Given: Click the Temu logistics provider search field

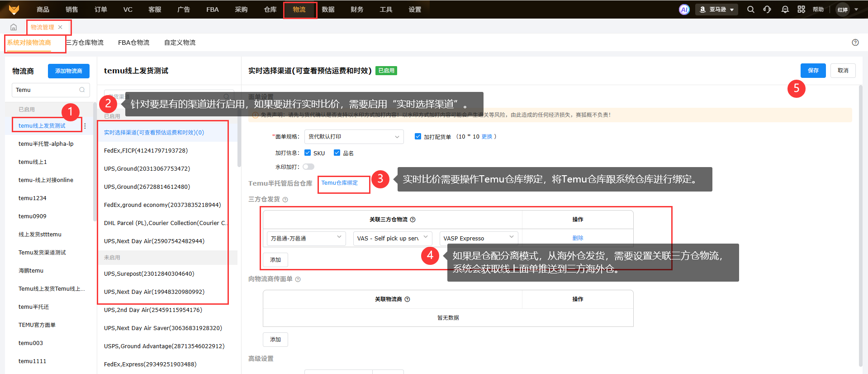Looking at the screenshot, I should tap(47, 90).
